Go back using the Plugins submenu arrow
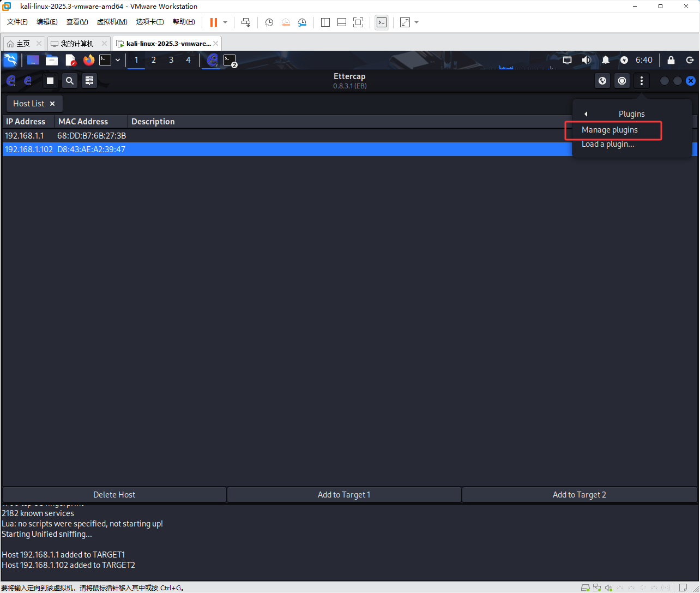 click(586, 114)
